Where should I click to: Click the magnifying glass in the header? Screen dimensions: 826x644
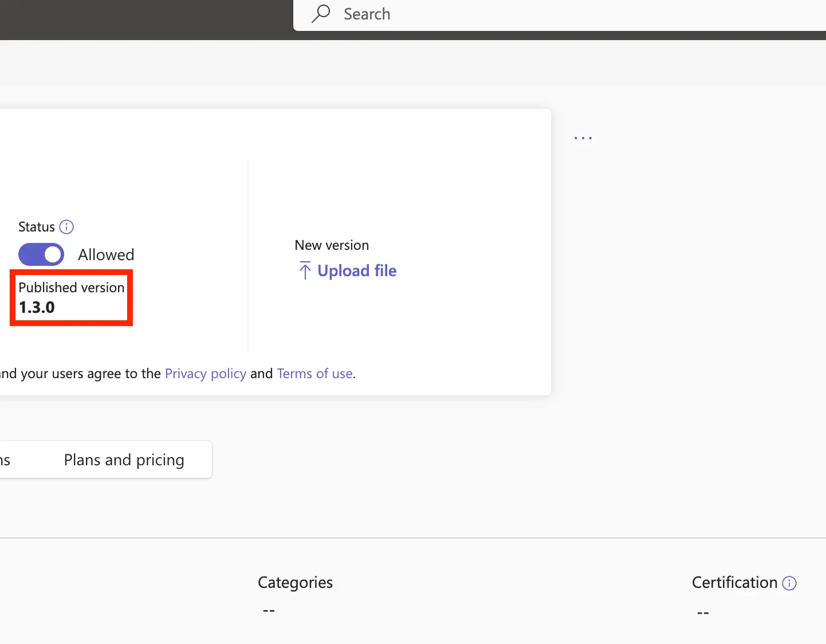321,13
